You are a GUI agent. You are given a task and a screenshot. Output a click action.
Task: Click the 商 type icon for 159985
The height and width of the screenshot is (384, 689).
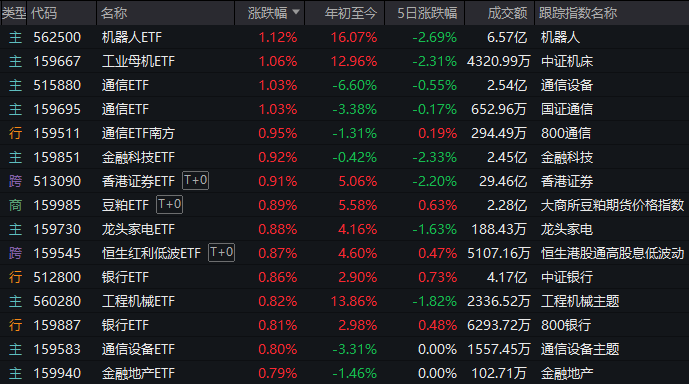(x=15, y=205)
